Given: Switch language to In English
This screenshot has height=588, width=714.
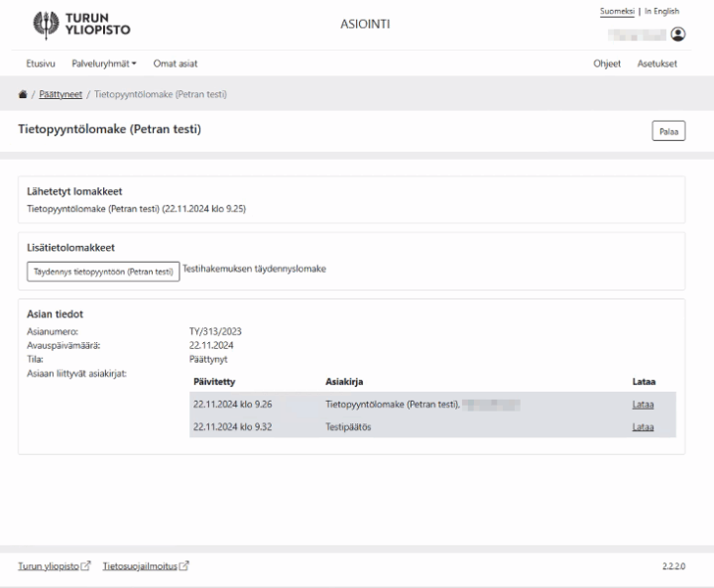Looking at the screenshot, I should point(661,11).
